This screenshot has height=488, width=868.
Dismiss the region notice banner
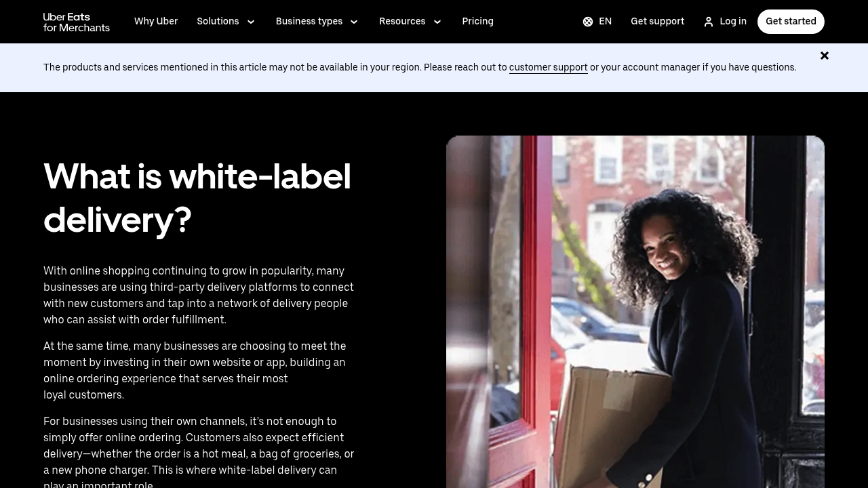[x=825, y=56]
